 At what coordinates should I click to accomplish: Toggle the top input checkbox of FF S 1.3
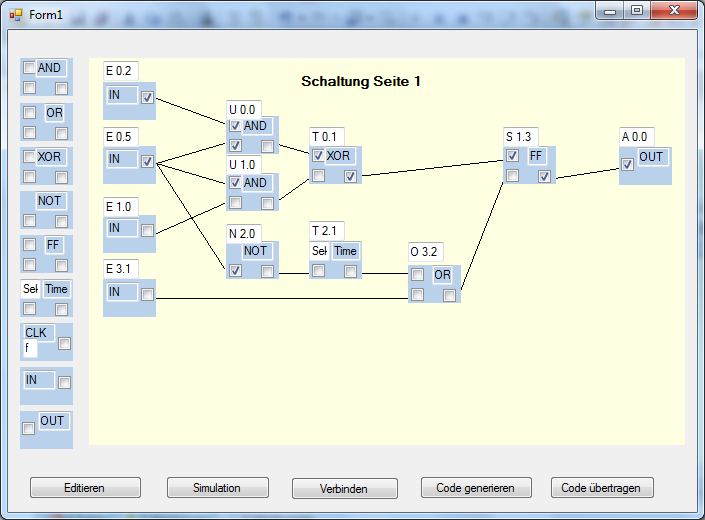point(512,156)
